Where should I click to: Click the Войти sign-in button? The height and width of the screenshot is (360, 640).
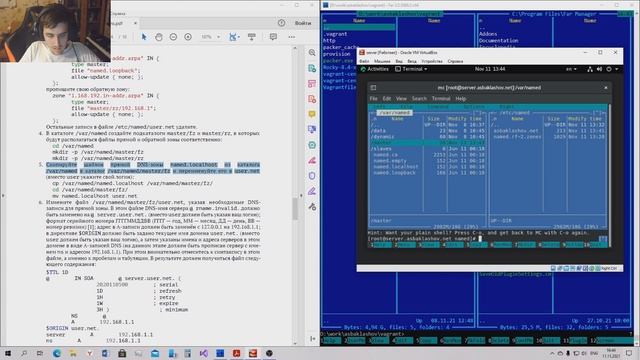point(303,23)
